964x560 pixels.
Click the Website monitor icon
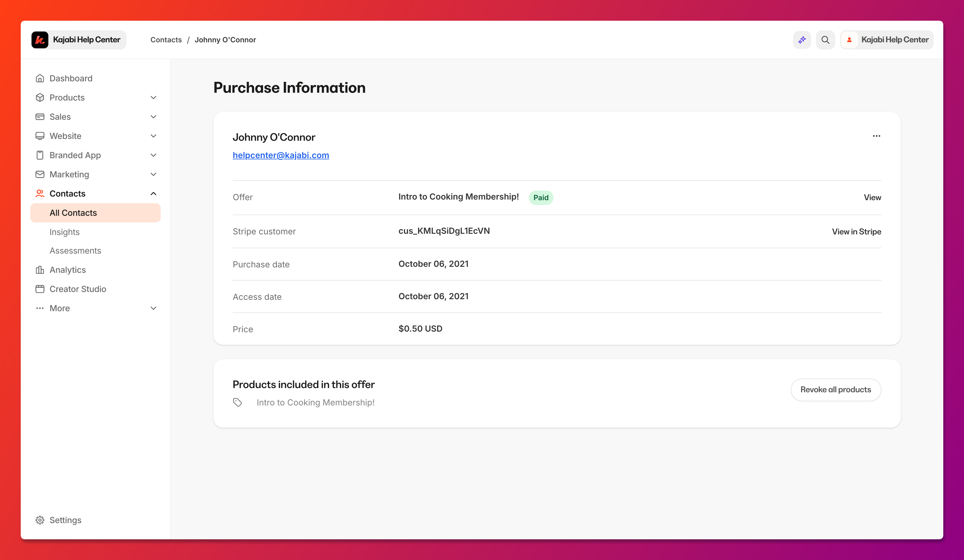pyautogui.click(x=40, y=136)
